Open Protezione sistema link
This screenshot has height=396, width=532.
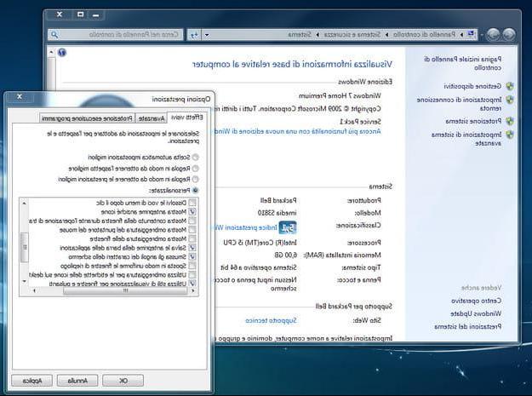click(473, 121)
